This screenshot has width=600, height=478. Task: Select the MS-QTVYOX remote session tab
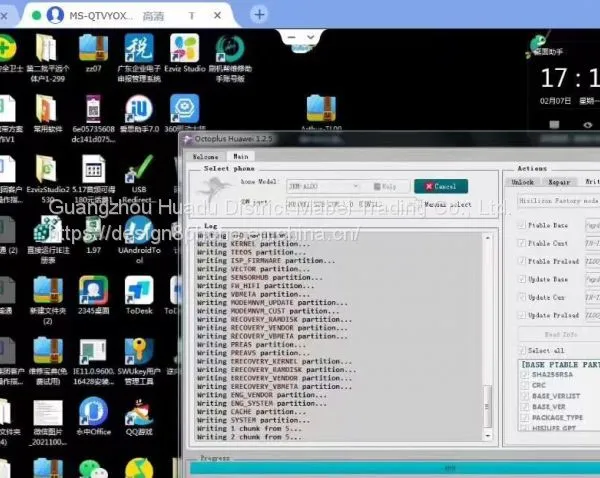coord(126,15)
